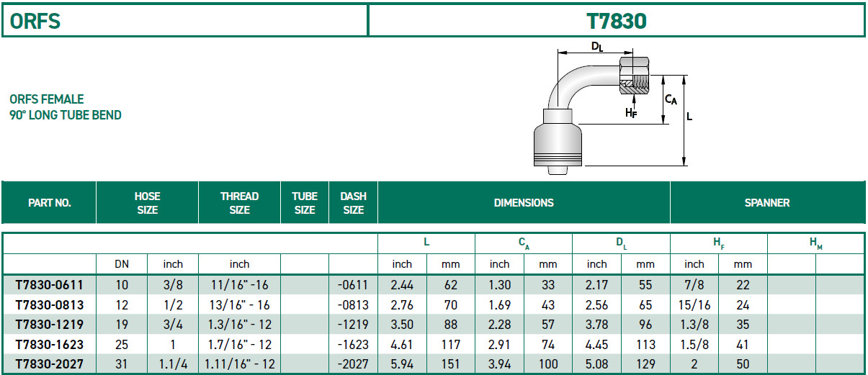Screen dimensions: 868x375
Task: Click the HM subheader
Action: click(x=815, y=243)
